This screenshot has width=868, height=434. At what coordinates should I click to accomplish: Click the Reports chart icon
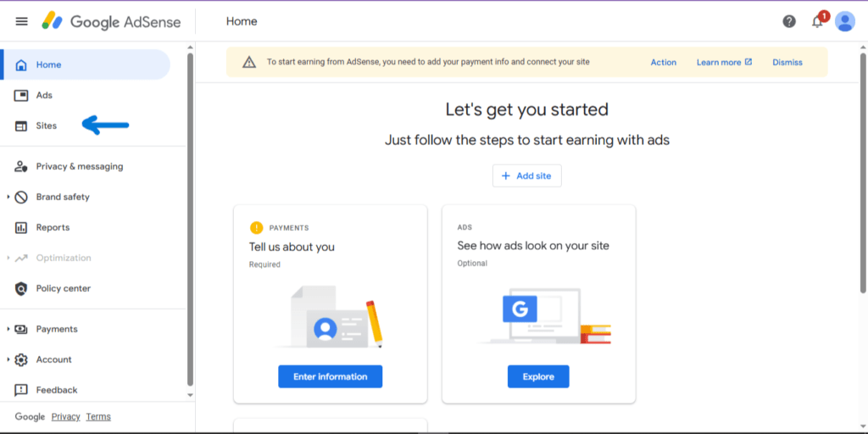[21, 227]
